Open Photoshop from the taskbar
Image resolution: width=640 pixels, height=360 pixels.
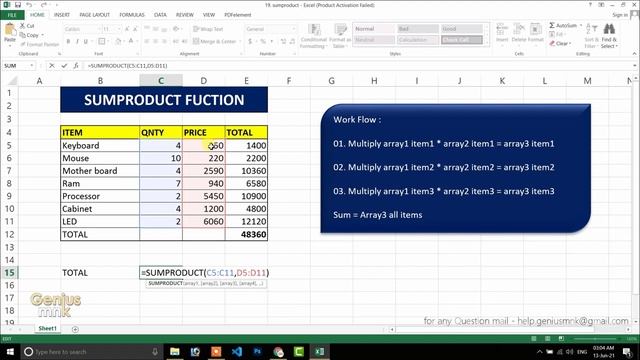tap(258, 351)
